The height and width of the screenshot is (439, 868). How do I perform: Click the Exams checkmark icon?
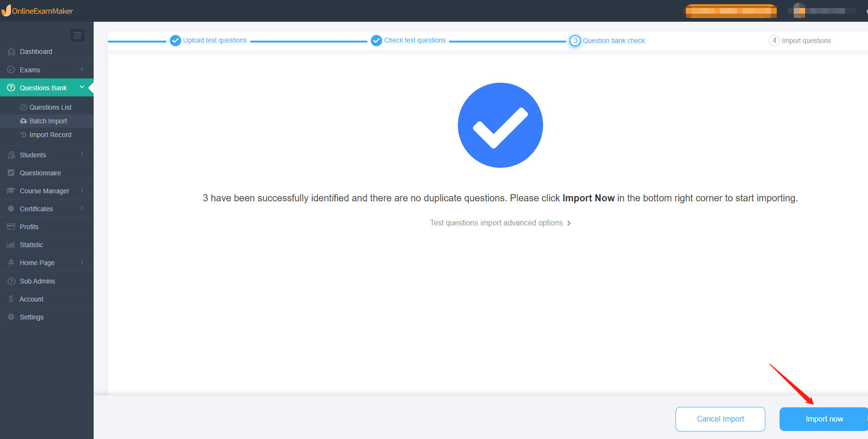pos(11,69)
